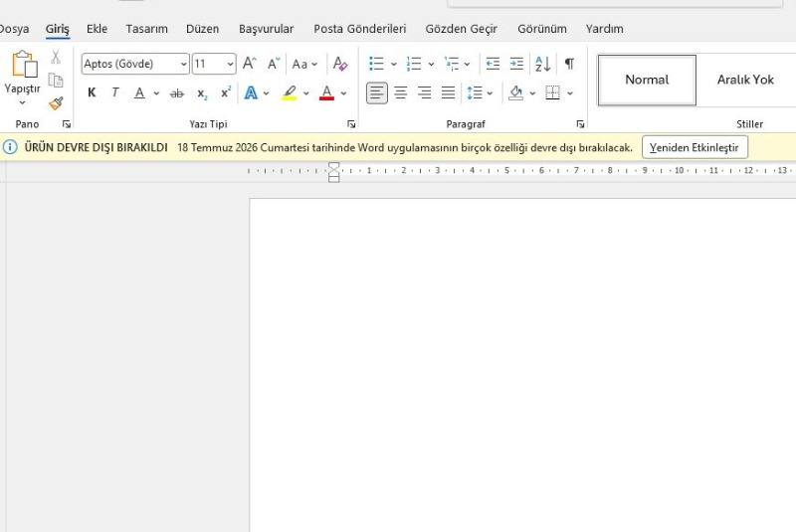Open the Gözden Geçir tab
Image resolution: width=796 pixels, height=532 pixels.
[461, 29]
